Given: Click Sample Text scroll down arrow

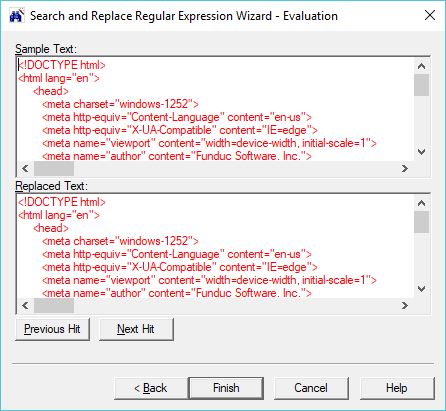Looking at the screenshot, I should [x=421, y=152].
